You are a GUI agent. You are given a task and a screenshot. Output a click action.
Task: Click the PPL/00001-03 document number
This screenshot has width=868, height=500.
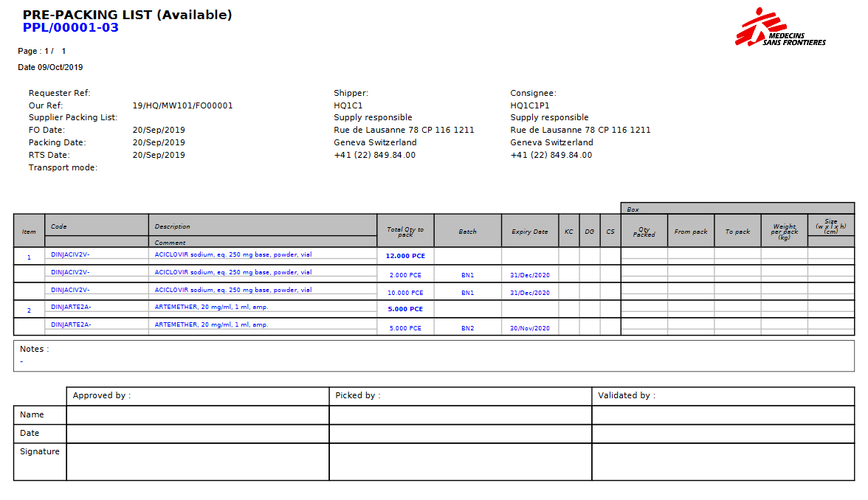(x=70, y=28)
